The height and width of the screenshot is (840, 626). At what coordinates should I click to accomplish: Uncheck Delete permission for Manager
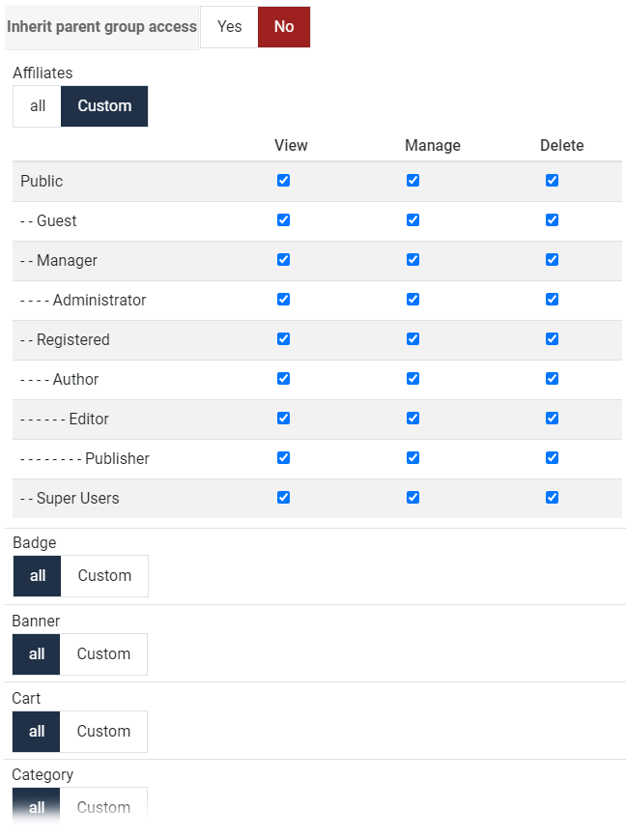pos(552,260)
